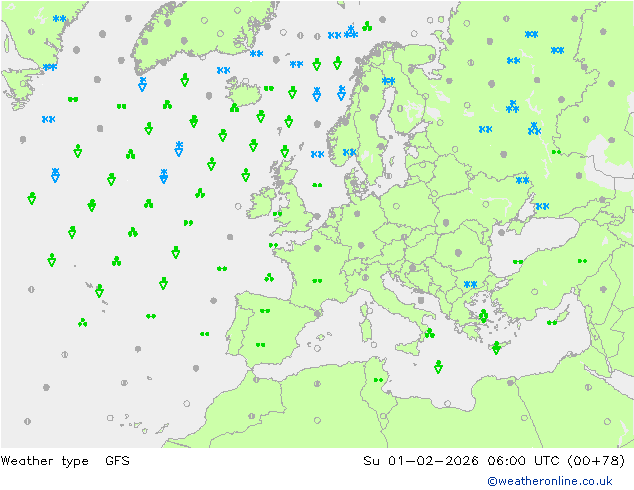This screenshot has height=490, width=634.
Task: Click the grey square marker in the Adriatic Sea
Action: (x=421, y=300)
